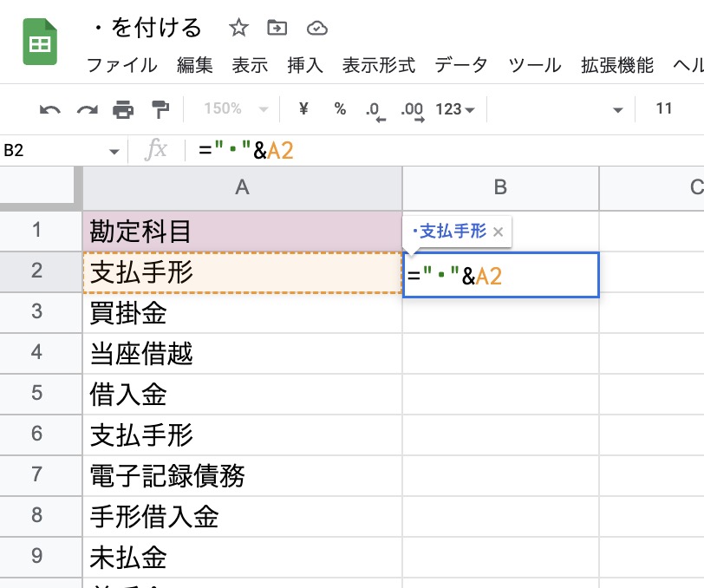Dismiss the ・支払手形 formula preview tooltip

click(x=498, y=232)
